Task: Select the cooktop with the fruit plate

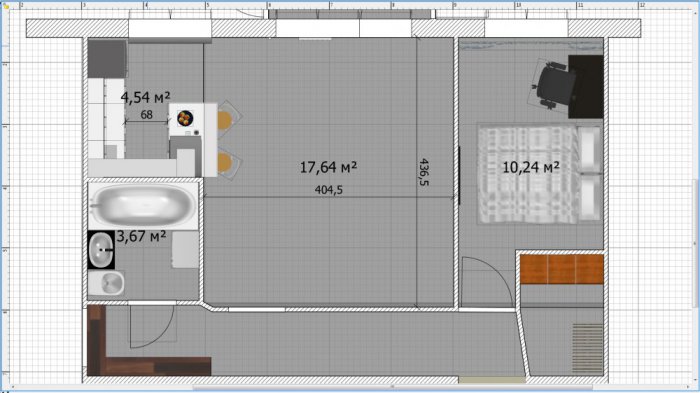Action: point(187,121)
